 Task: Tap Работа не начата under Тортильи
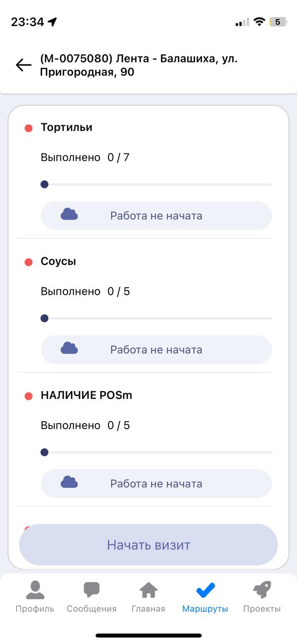[156, 216]
